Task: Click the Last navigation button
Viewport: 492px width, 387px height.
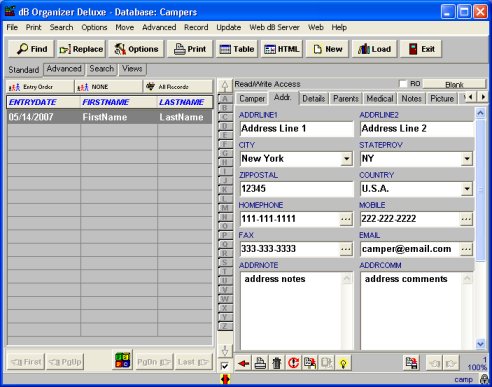Action: pyautogui.click(x=193, y=362)
